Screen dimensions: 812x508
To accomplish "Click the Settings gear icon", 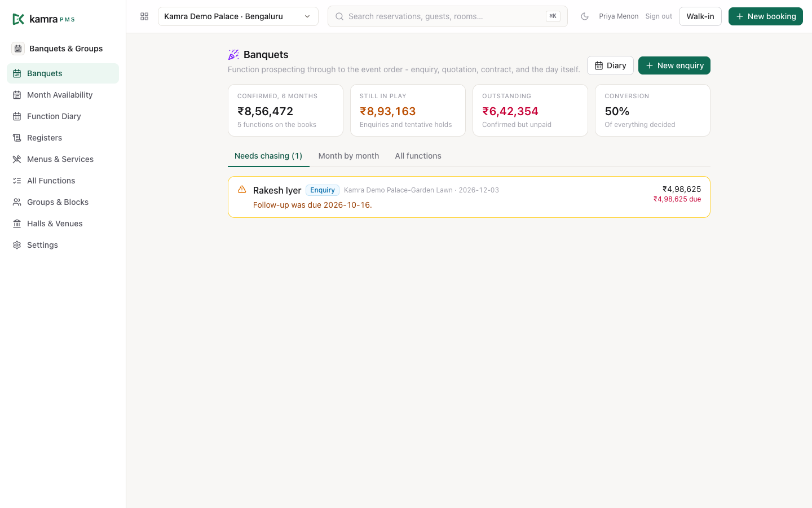I will point(17,245).
